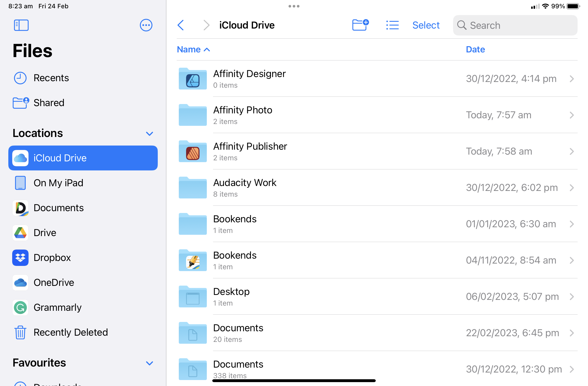Create a new folder

click(x=360, y=25)
